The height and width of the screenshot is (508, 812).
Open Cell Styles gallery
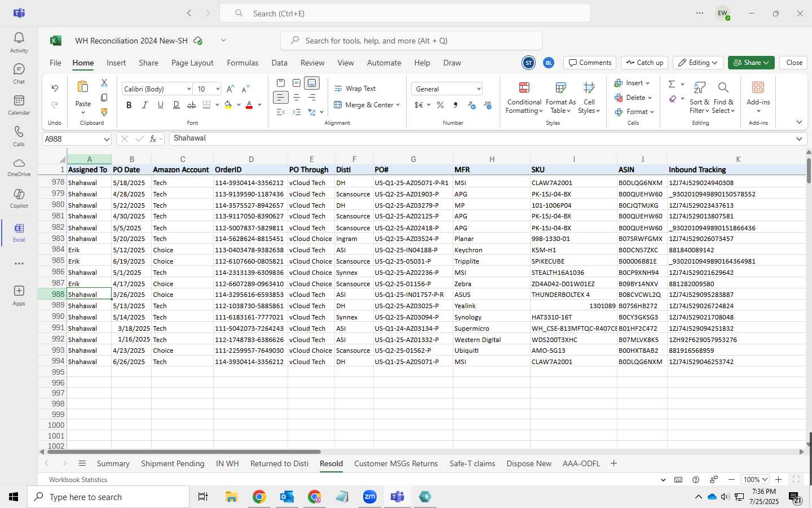(x=589, y=98)
